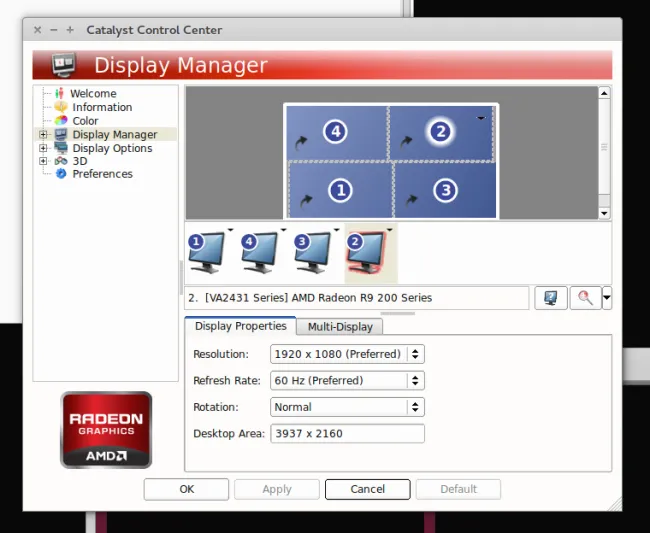
Task: Click the Display Manager monitor icon in the tree
Action: coord(61,134)
